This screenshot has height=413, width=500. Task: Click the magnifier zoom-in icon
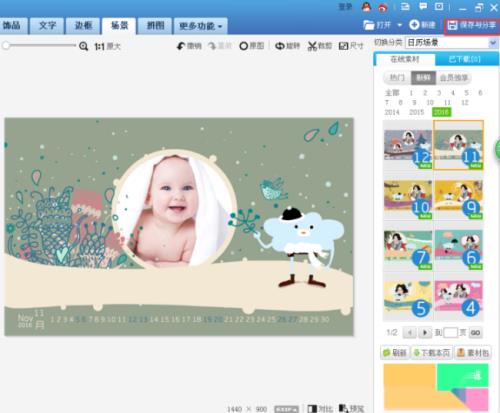(83, 46)
